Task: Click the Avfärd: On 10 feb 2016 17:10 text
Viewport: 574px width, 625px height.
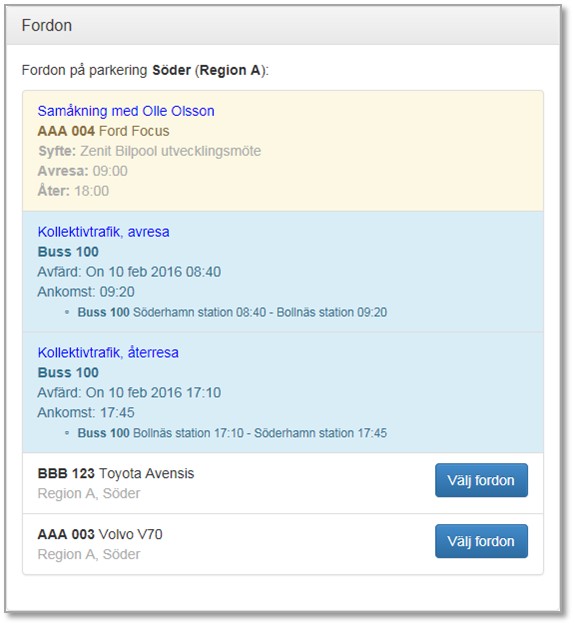Action: coord(129,393)
